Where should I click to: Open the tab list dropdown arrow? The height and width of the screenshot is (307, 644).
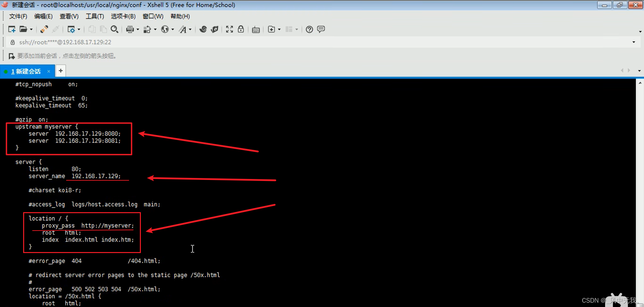pyautogui.click(x=639, y=71)
